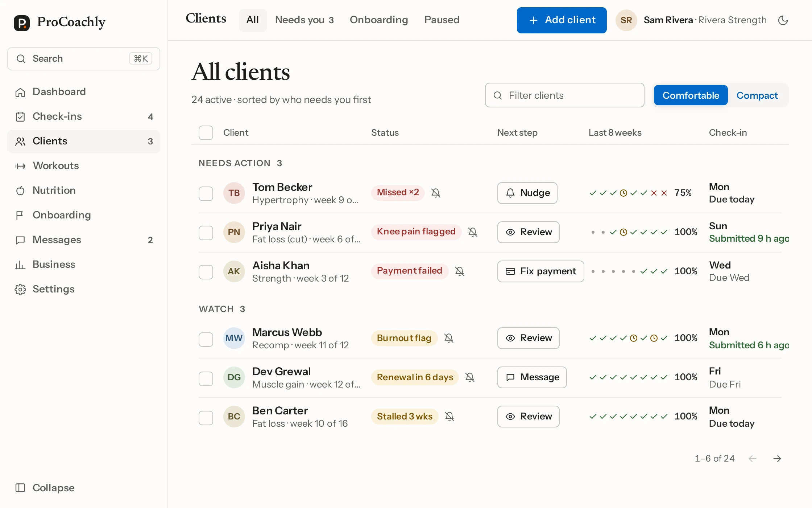Click the 1–6 of 24 pagination text

(x=714, y=459)
